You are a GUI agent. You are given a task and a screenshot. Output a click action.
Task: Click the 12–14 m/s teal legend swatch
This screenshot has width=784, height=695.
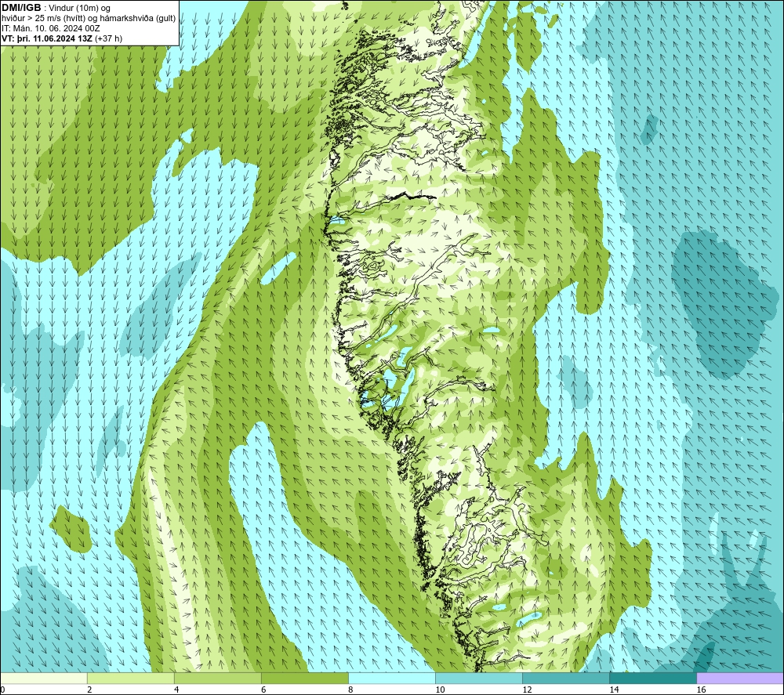pyautogui.click(x=565, y=678)
